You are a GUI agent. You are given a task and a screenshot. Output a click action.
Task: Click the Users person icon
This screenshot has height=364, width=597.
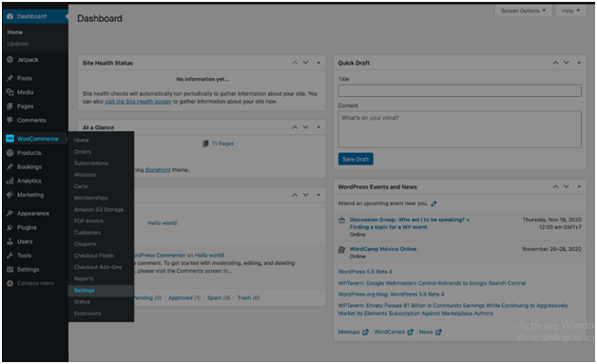10,241
